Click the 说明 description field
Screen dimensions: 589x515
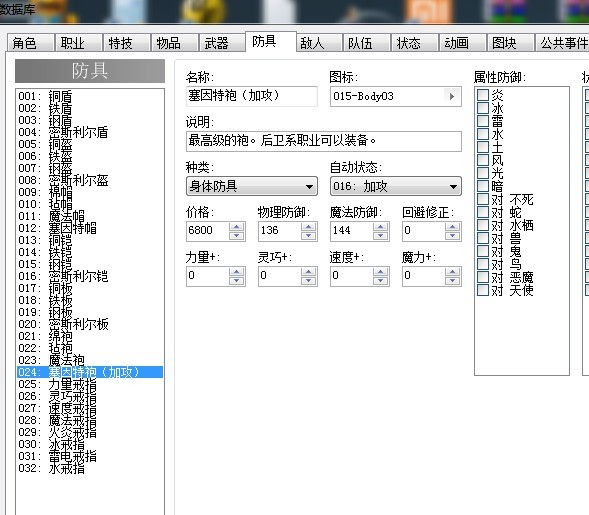click(323, 141)
